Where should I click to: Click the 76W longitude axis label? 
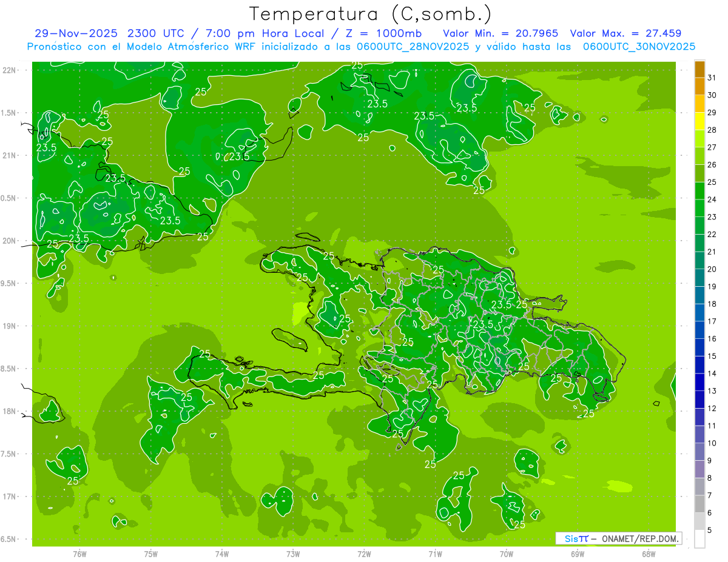point(79,554)
